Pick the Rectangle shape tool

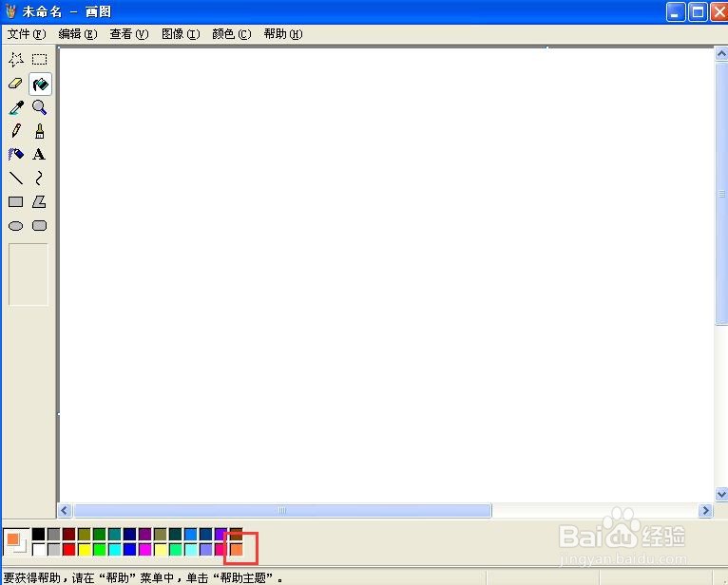tap(16, 201)
